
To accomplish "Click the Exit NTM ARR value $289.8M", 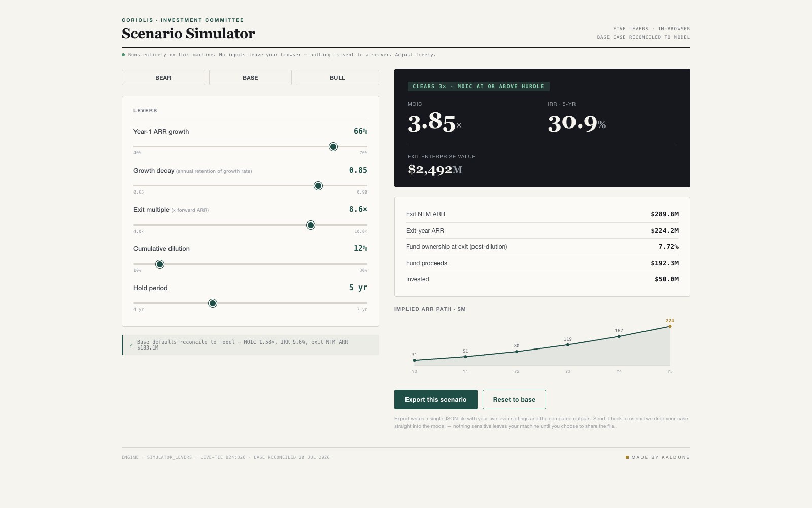I will click(x=664, y=214).
